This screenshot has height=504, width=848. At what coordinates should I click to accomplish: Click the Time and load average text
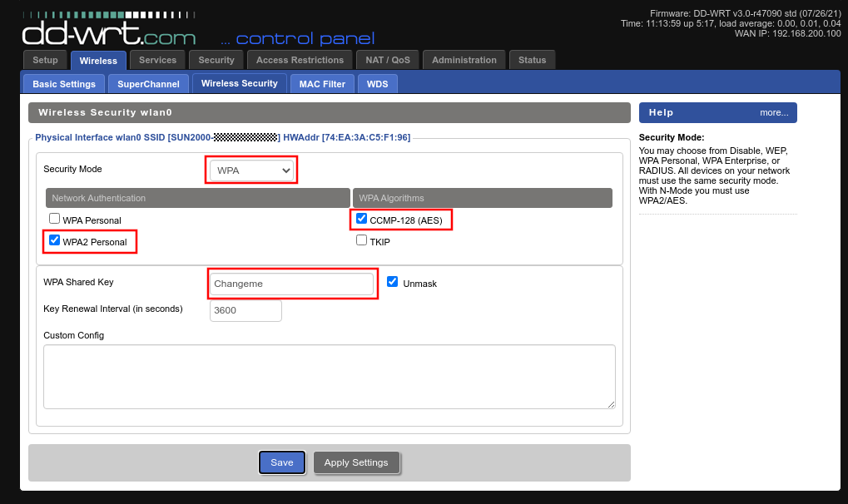point(731,23)
